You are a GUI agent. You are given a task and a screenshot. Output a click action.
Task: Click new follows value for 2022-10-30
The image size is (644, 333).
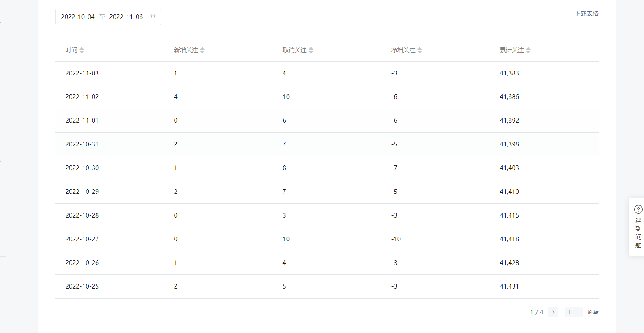(x=175, y=168)
